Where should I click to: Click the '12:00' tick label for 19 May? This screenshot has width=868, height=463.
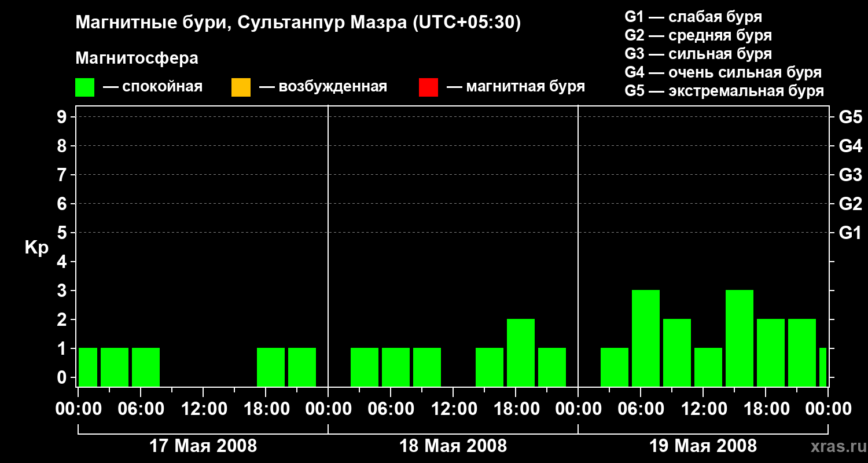pyautogui.click(x=703, y=409)
